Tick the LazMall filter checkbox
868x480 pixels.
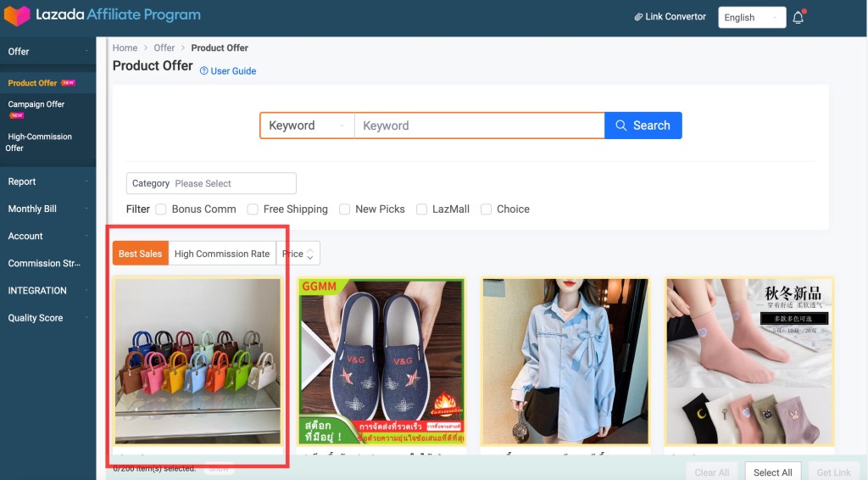click(x=421, y=209)
